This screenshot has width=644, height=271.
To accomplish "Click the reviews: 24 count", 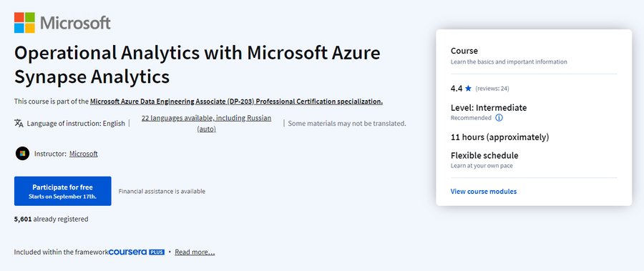I will pos(492,89).
